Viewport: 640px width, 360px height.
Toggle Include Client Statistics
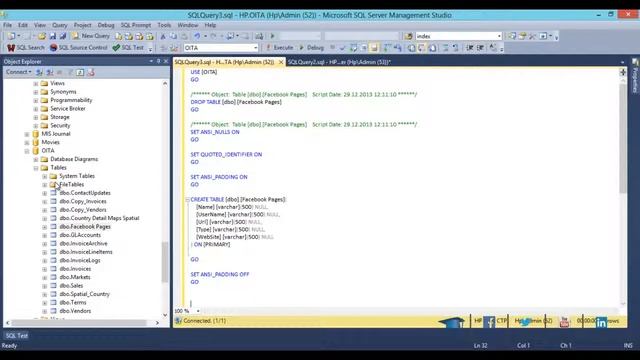(397, 48)
